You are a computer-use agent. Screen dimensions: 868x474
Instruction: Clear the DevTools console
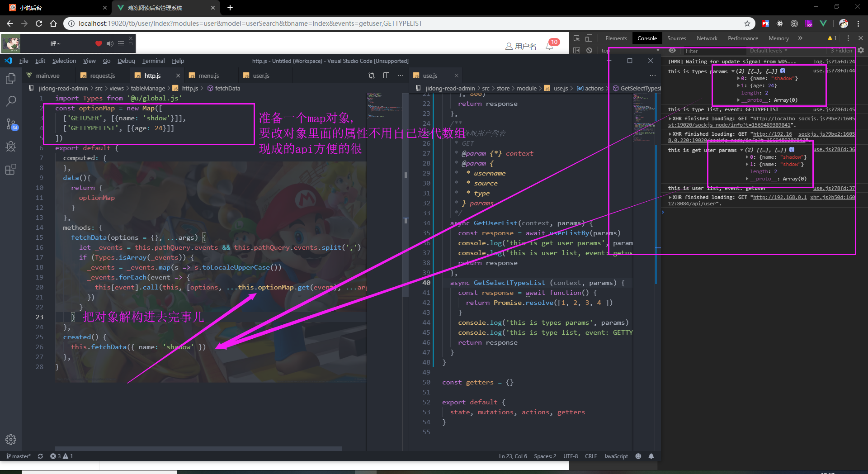click(590, 51)
